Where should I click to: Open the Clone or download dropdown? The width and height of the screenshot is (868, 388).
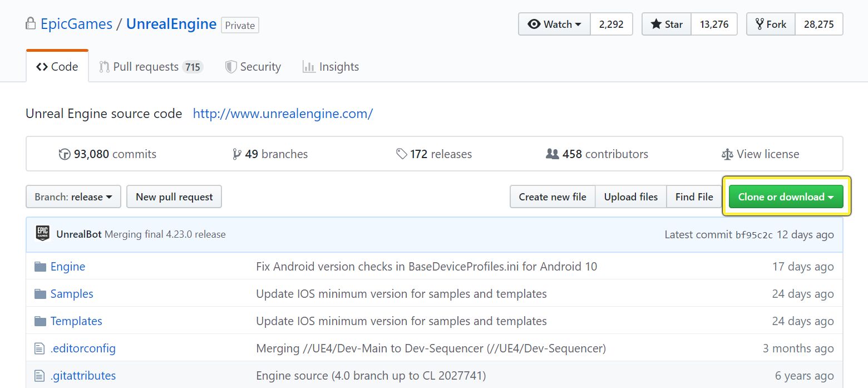point(786,197)
